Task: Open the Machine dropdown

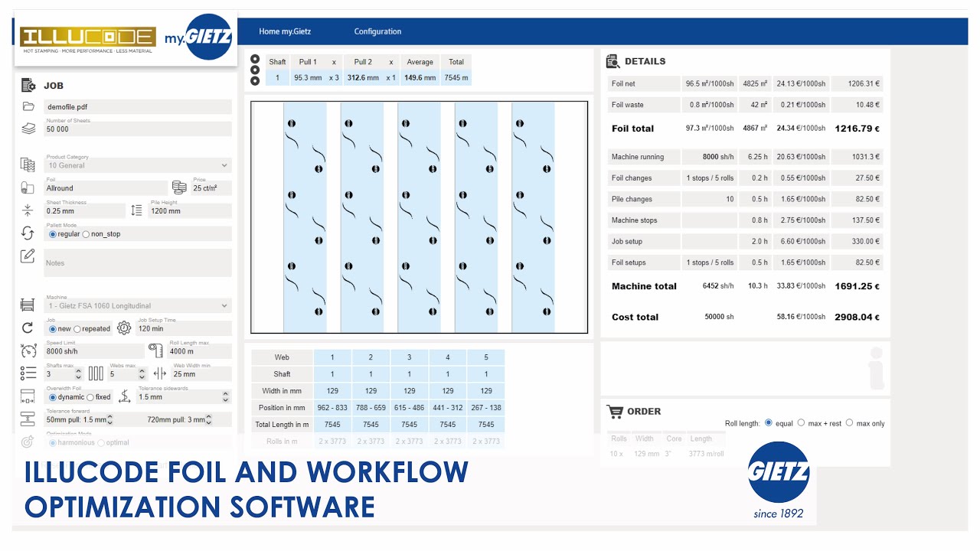Action: [x=138, y=305]
